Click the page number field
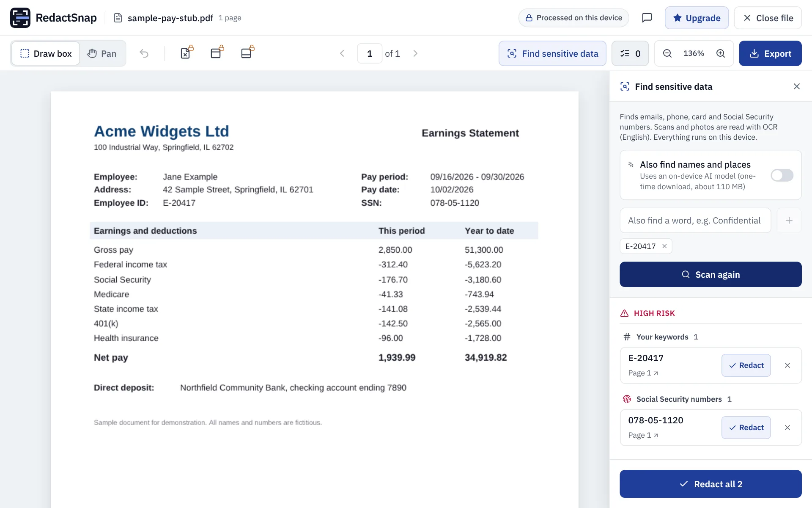This screenshot has width=812, height=508. [370, 53]
